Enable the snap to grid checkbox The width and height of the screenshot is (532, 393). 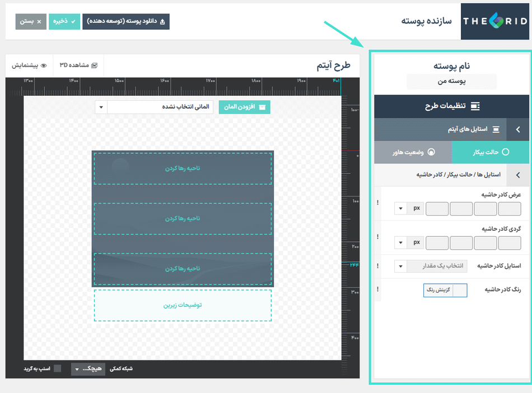pos(57,368)
